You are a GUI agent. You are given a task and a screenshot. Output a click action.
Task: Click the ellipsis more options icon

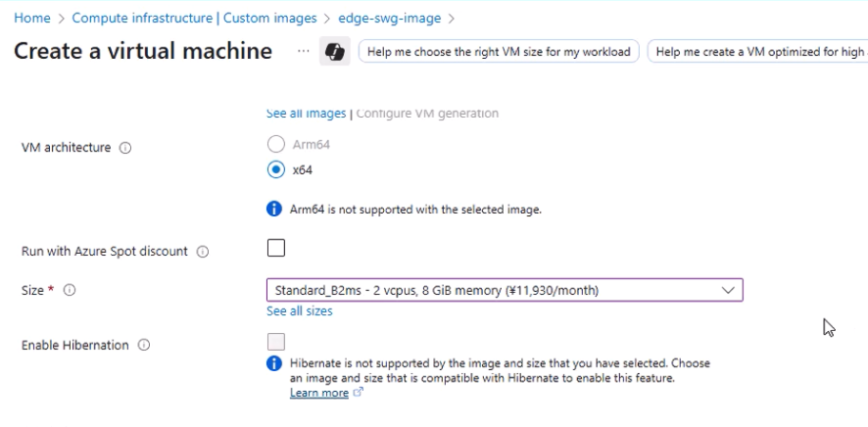[303, 51]
